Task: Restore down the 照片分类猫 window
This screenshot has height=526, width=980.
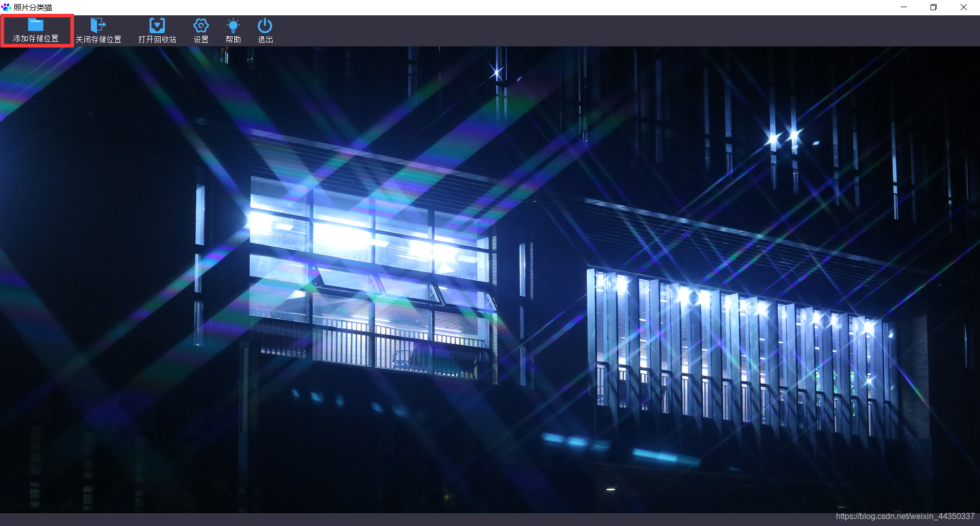Action: tap(934, 7)
